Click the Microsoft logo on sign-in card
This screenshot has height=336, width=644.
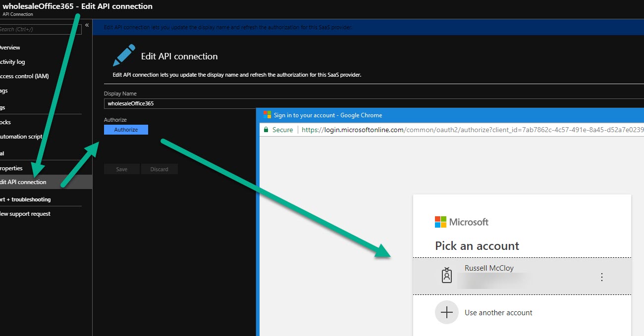(462, 222)
